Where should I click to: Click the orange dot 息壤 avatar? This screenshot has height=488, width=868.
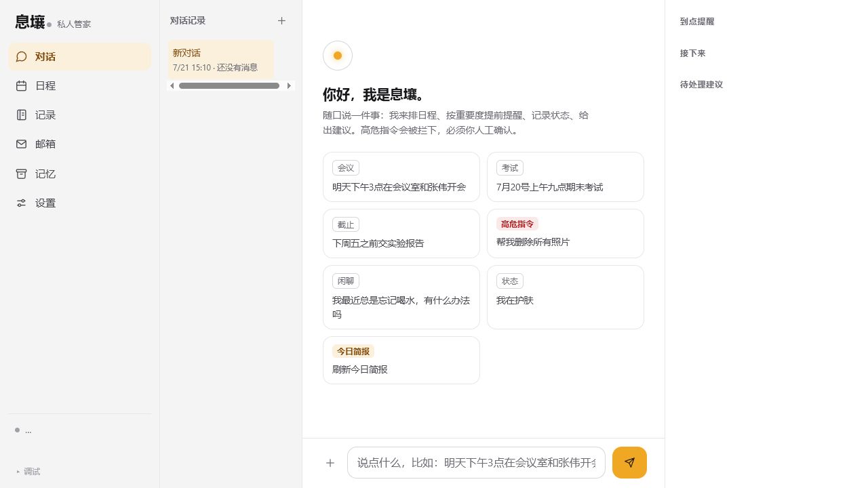click(x=338, y=56)
